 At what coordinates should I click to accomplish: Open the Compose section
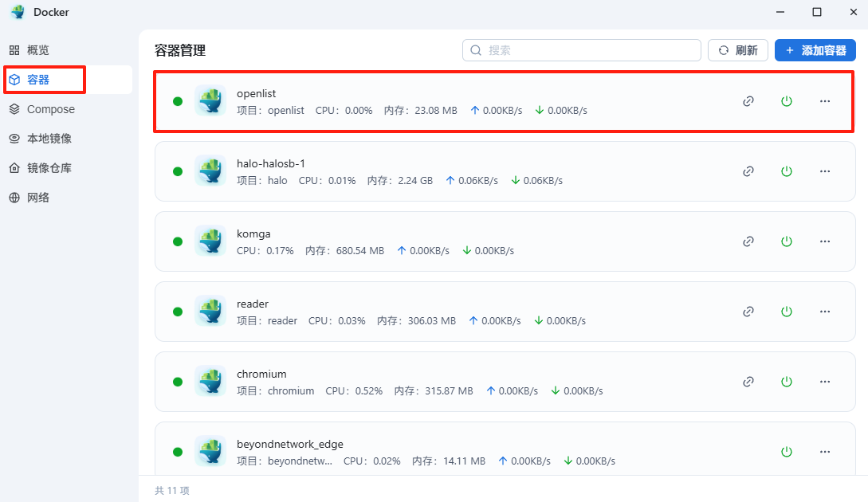tap(68, 109)
